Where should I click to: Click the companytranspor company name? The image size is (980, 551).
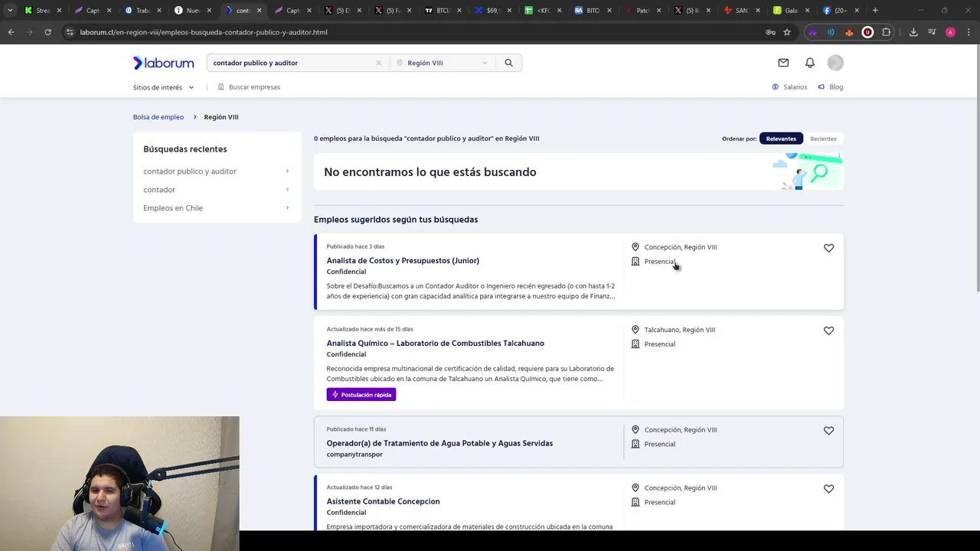354,455
